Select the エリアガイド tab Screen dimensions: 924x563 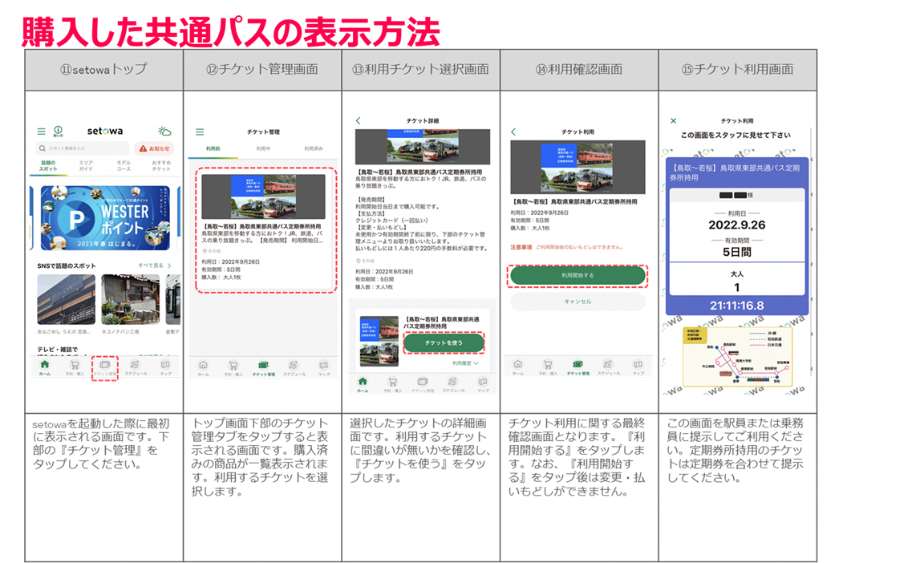coord(86,165)
